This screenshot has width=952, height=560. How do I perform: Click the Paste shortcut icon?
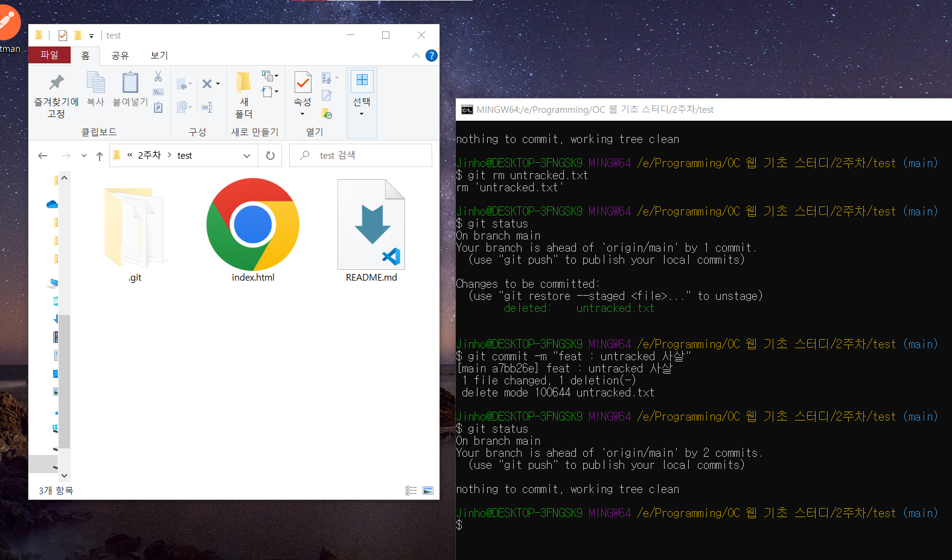click(x=158, y=107)
